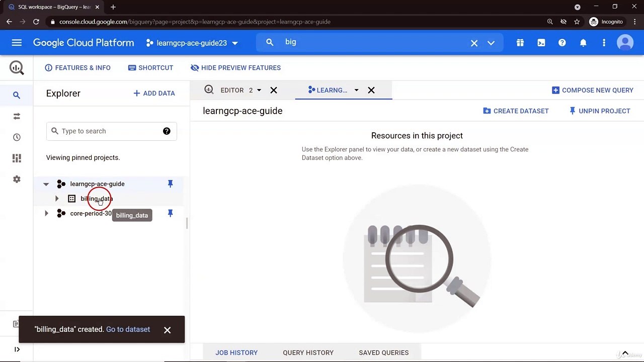The height and width of the screenshot is (362, 644).
Task: Open the three-dot settings menu in header
Action: [x=604, y=43]
